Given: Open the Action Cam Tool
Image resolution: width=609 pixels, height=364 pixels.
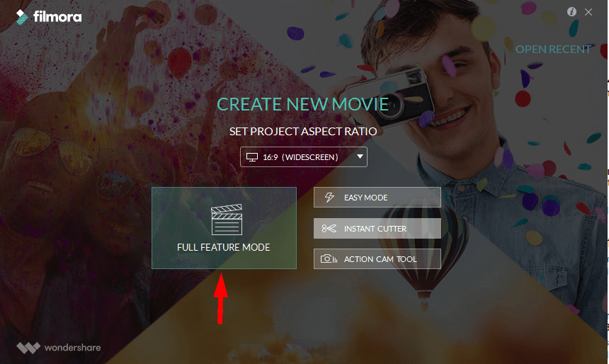Looking at the screenshot, I should pos(377,258).
